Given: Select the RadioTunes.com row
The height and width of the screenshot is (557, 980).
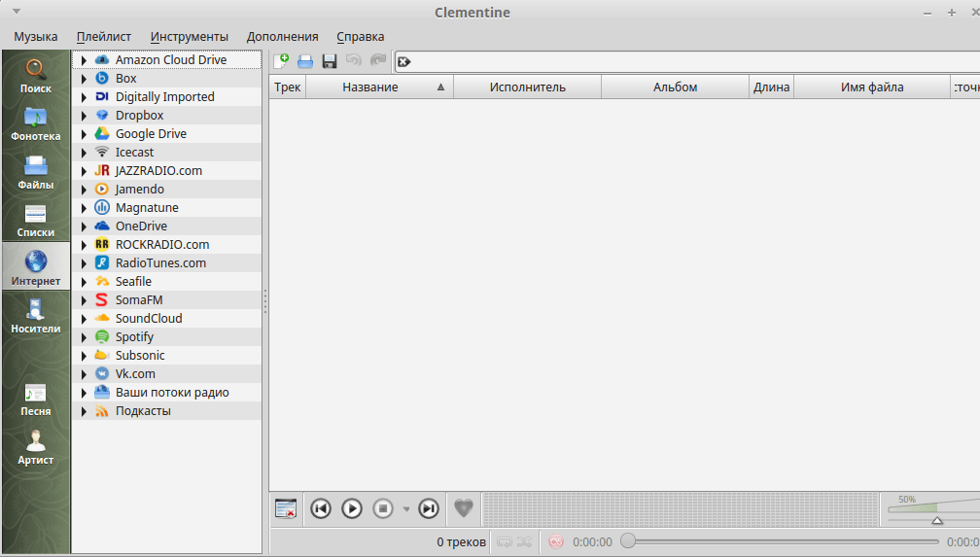Looking at the screenshot, I should point(167,263).
